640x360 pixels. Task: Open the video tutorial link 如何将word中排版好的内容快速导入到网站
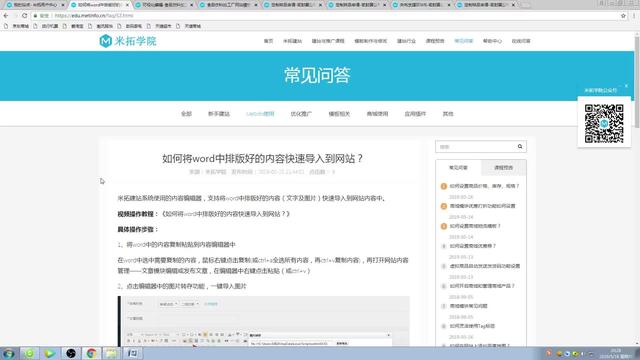point(226,214)
